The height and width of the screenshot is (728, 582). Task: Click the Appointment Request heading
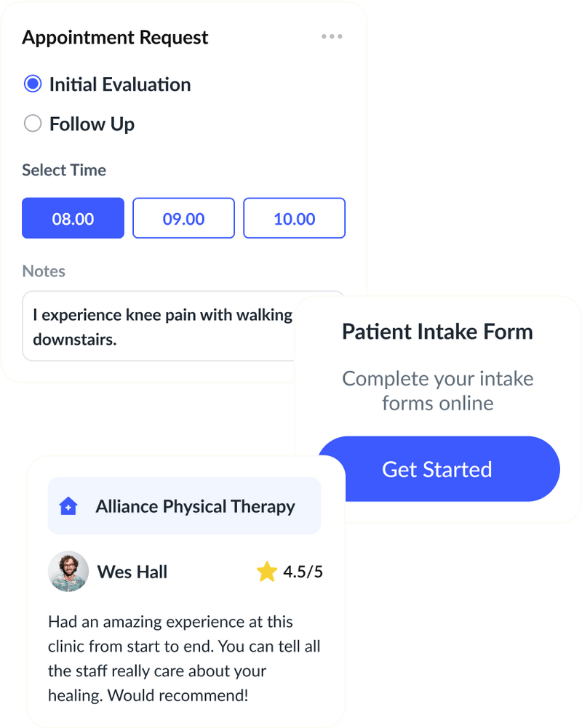(115, 38)
